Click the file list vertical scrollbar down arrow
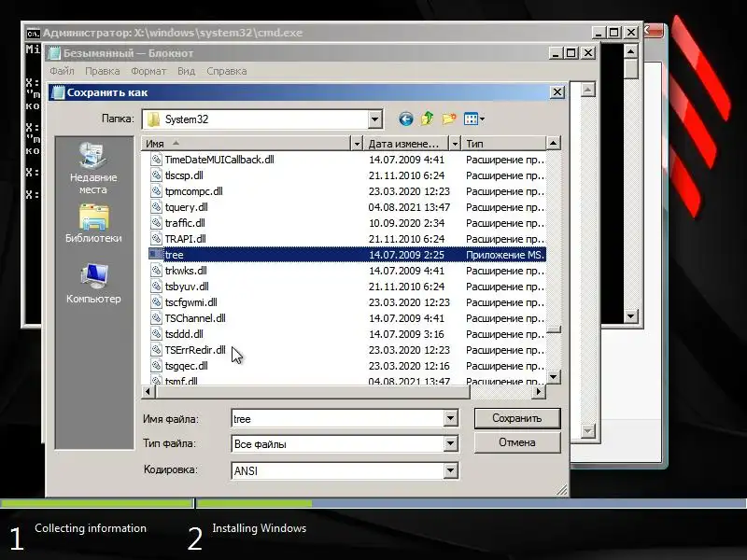747x560 pixels. tap(553, 377)
